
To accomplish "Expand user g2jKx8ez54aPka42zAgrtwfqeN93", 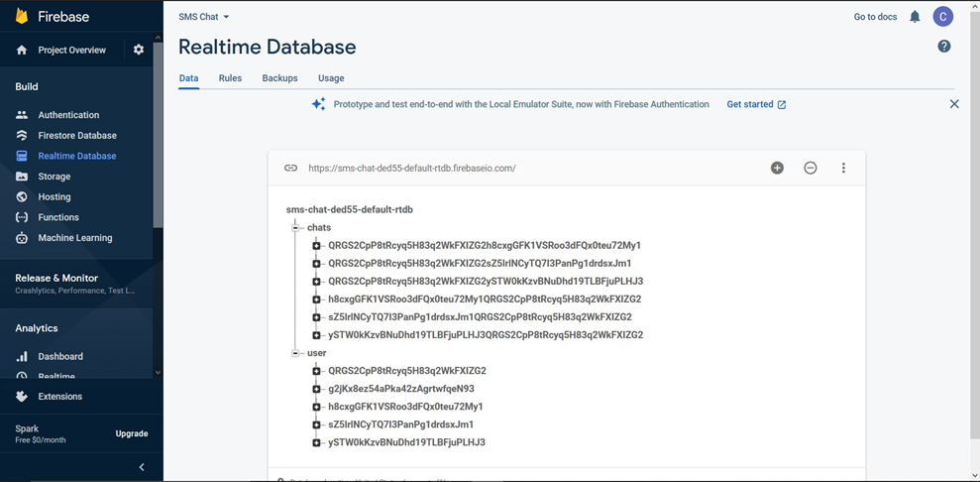I will pos(317,389).
